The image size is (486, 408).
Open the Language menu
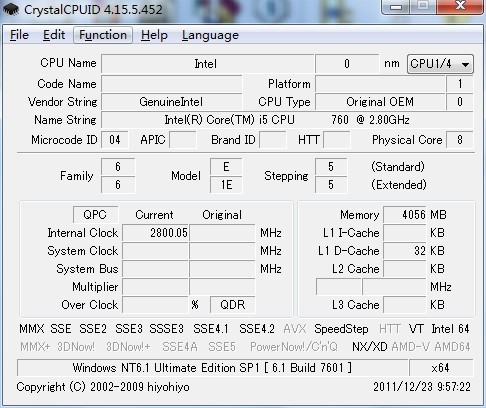(210, 35)
